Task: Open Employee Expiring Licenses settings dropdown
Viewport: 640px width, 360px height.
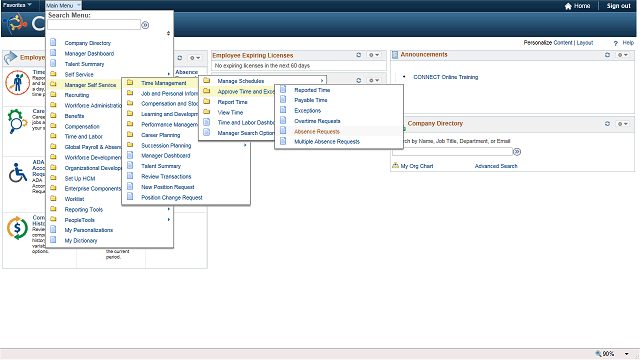Action: click(374, 55)
